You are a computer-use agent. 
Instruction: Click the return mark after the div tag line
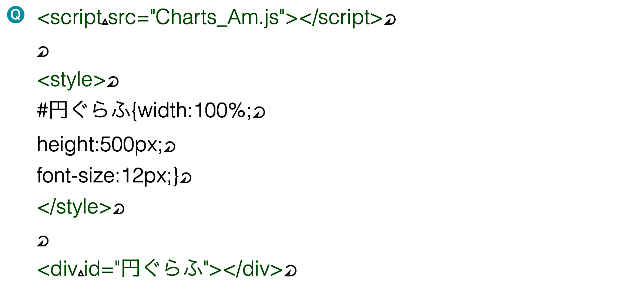click(x=291, y=271)
